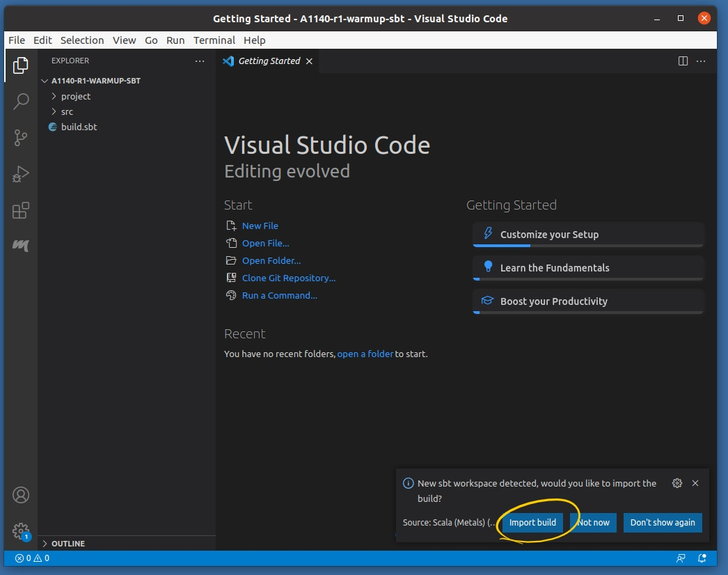Expand the src folder
Viewport: 728px width, 575px height.
[67, 112]
